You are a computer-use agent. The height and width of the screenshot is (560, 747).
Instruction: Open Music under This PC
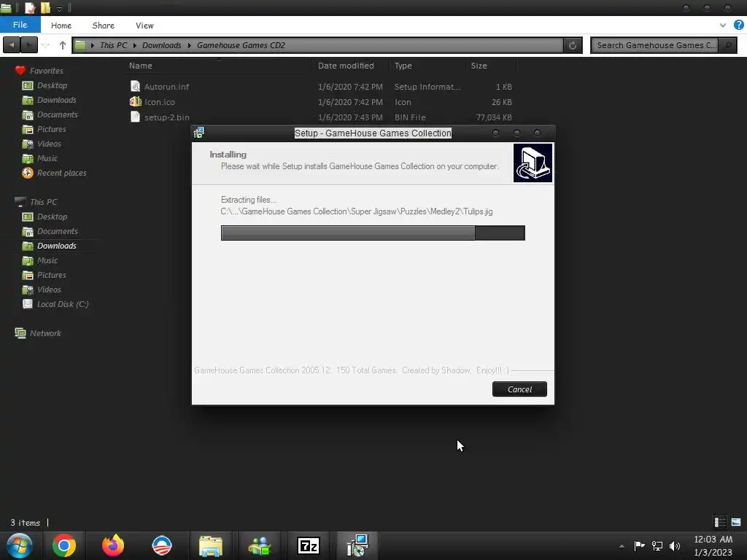click(x=47, y=260)
